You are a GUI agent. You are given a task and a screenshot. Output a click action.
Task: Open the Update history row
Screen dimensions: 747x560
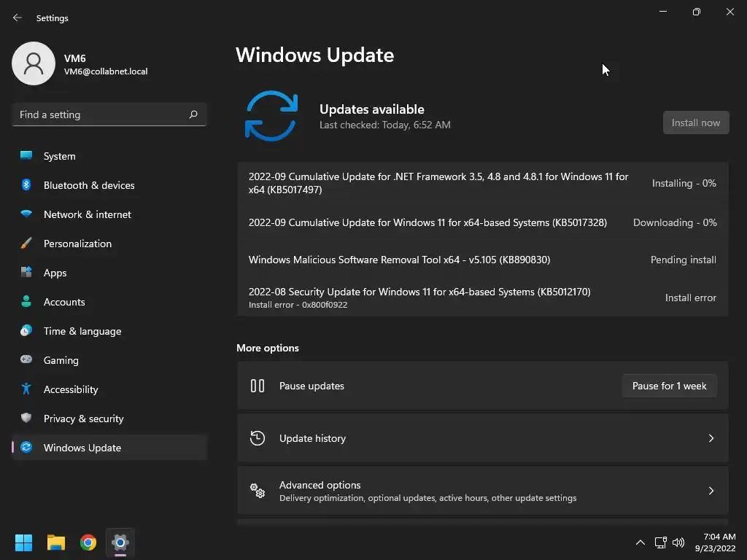tap(483, 438)
